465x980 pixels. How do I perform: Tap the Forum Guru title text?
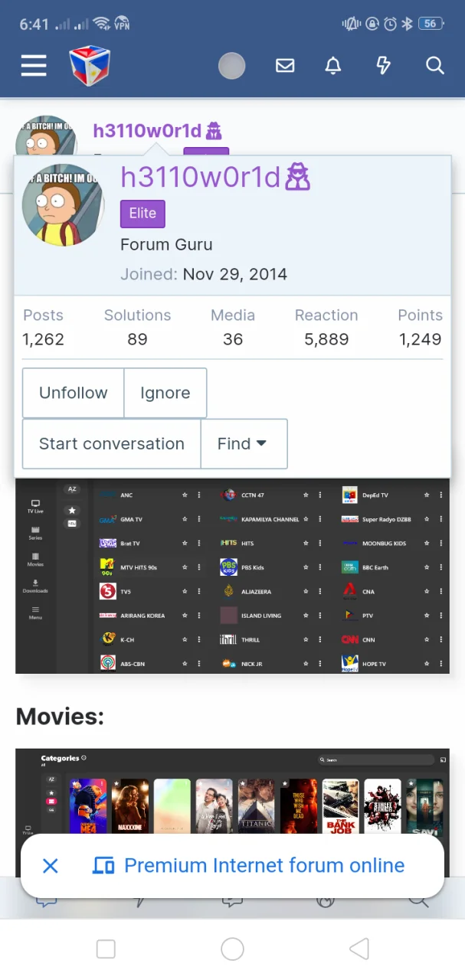(166, 245)
